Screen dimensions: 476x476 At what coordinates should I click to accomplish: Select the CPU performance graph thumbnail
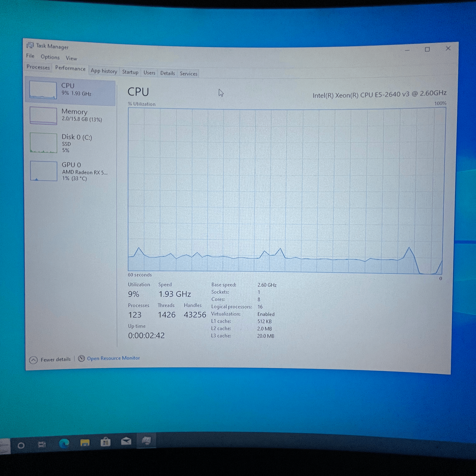pos(43,90)
